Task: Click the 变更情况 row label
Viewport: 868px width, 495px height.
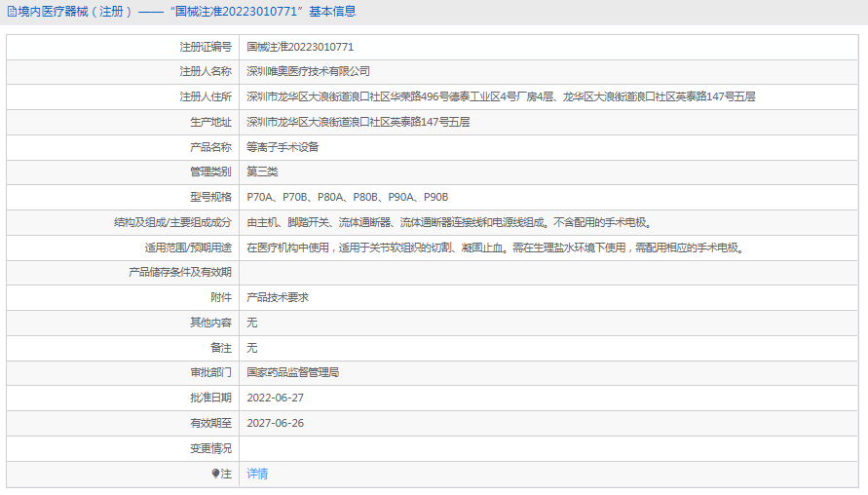Action: [x=210, y=448]
